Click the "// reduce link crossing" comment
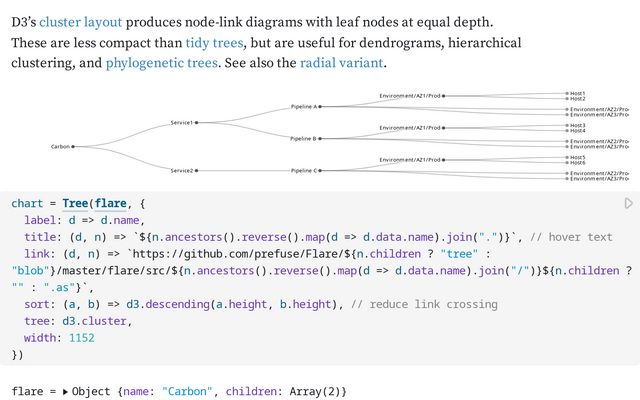 (x=424, y=304)
